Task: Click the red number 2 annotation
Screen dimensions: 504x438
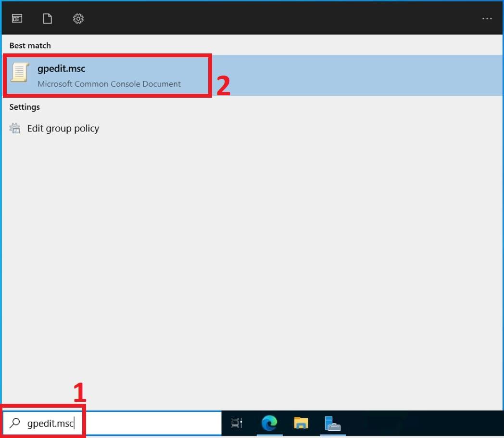Action: tap(224, 86)
